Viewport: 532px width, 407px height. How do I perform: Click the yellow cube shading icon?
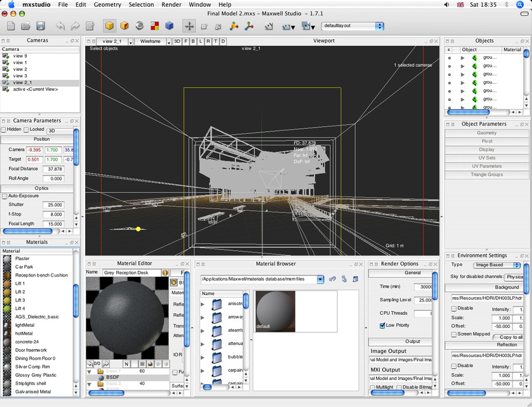(109, 26)
